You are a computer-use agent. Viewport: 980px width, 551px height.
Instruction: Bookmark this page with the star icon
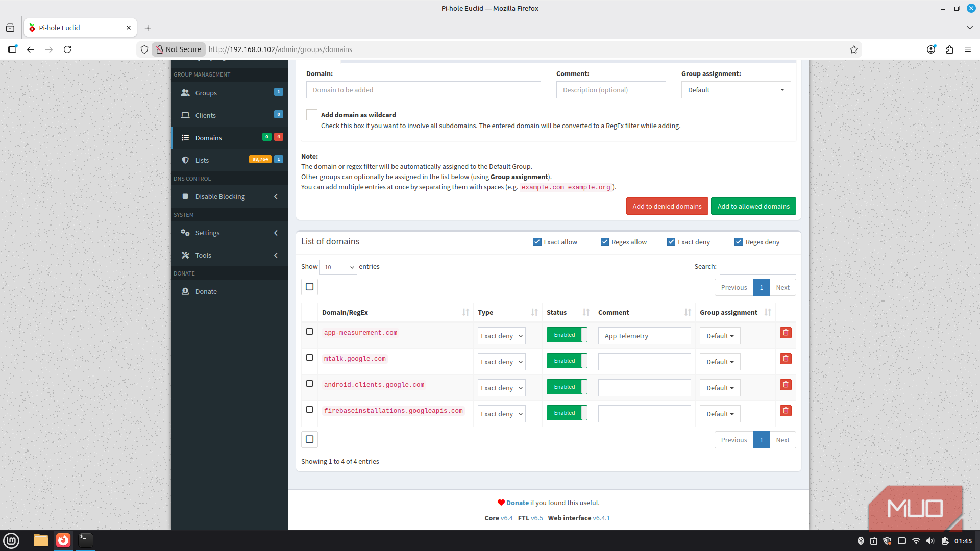point(854,49)
